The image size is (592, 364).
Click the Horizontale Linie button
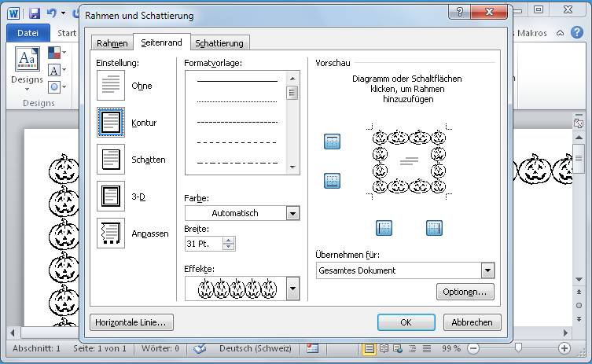(131, 322)
